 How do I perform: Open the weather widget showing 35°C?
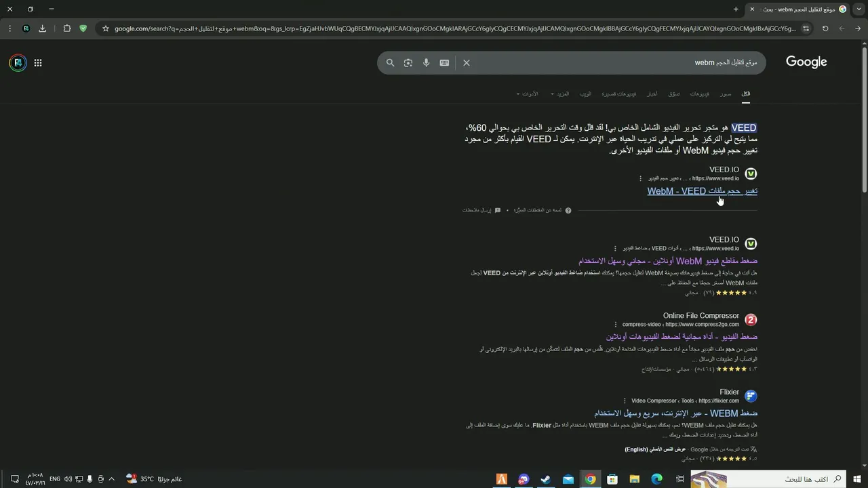tap(154, 479)
